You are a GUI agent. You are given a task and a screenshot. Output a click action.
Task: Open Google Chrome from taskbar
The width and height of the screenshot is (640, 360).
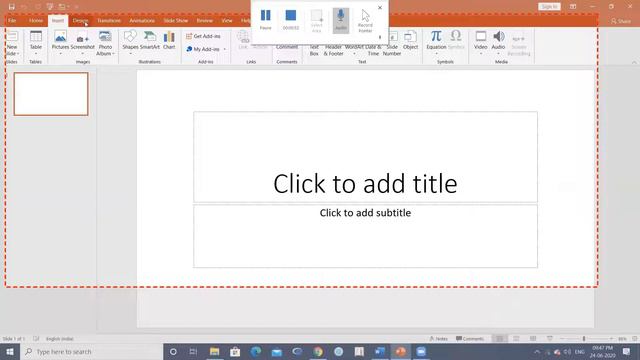click(x=318, y=351)
